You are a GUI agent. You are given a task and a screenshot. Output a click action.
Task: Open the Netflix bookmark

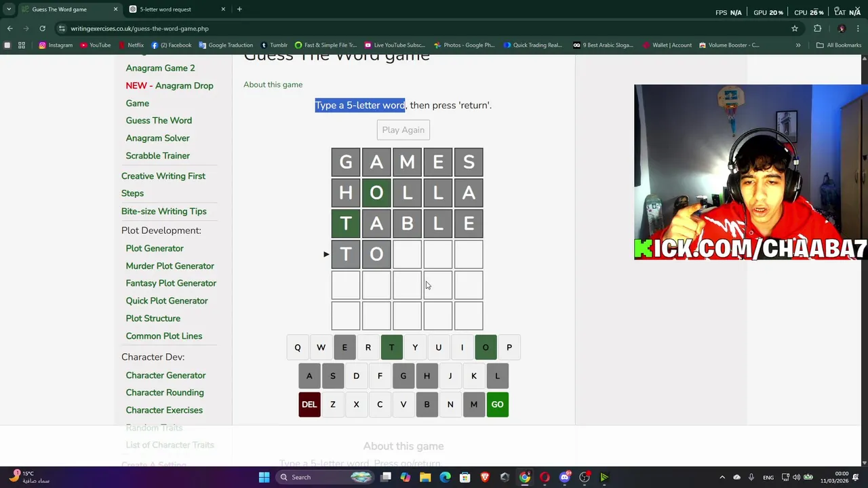click(x=131, y=45)
